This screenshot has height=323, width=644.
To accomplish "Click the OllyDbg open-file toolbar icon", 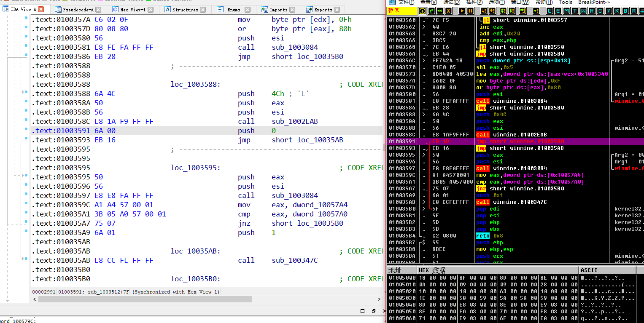I will [423, 11].
